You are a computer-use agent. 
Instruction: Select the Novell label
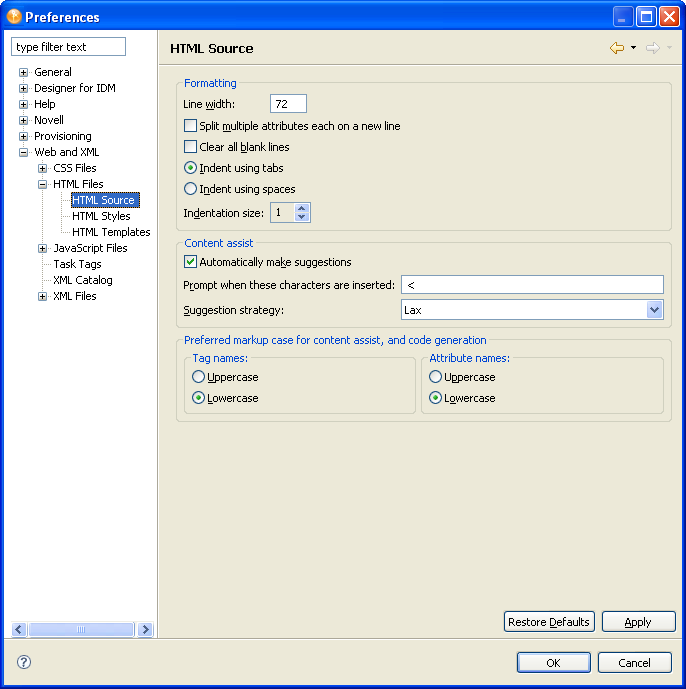pyautogui.click(x=49, y=120)
